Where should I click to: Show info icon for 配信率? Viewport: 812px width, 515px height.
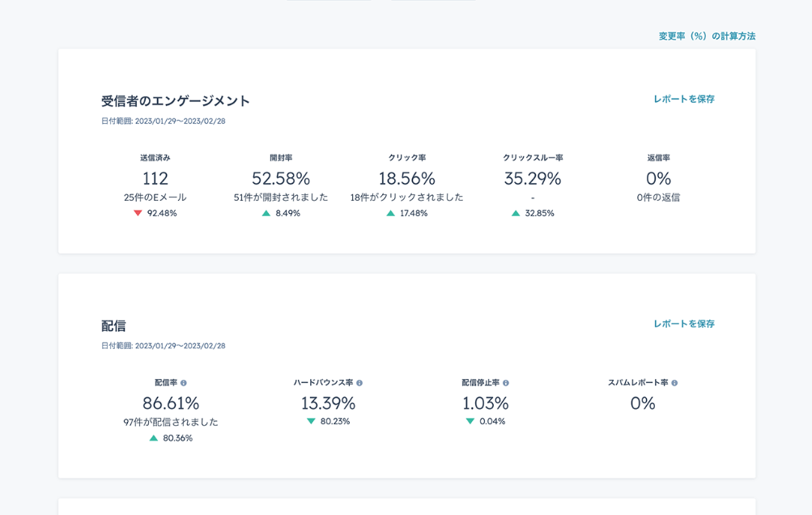click(x=183, y=383)
